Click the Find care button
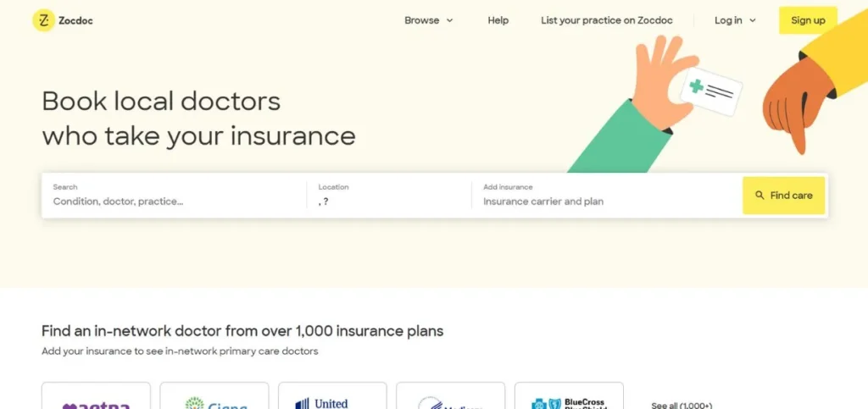Screen dimensions: 868x409 pyautogui.click(x=783, y=196)
